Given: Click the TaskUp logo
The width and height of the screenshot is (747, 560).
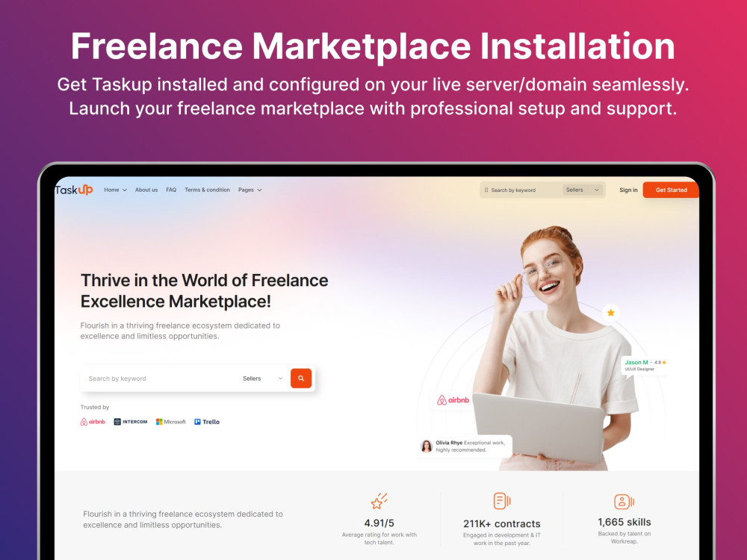Looking at the screenshot, I should tap(74, 190).
